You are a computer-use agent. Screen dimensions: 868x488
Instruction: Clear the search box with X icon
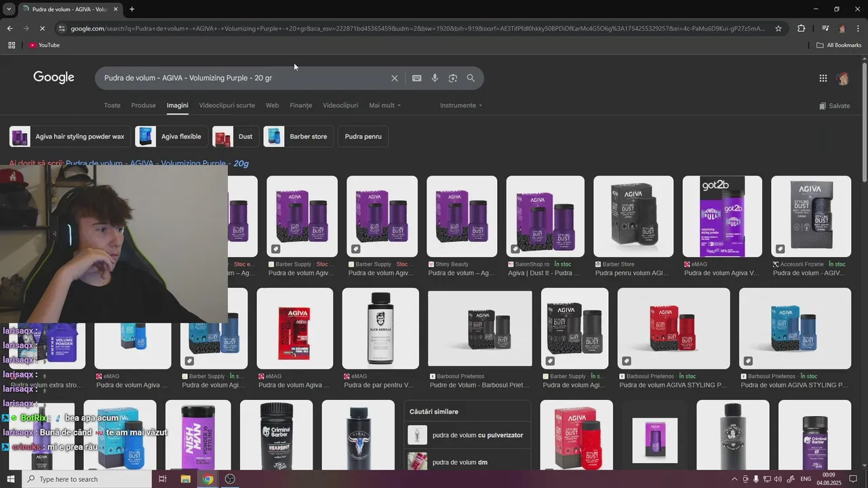[x=395, y=78]
